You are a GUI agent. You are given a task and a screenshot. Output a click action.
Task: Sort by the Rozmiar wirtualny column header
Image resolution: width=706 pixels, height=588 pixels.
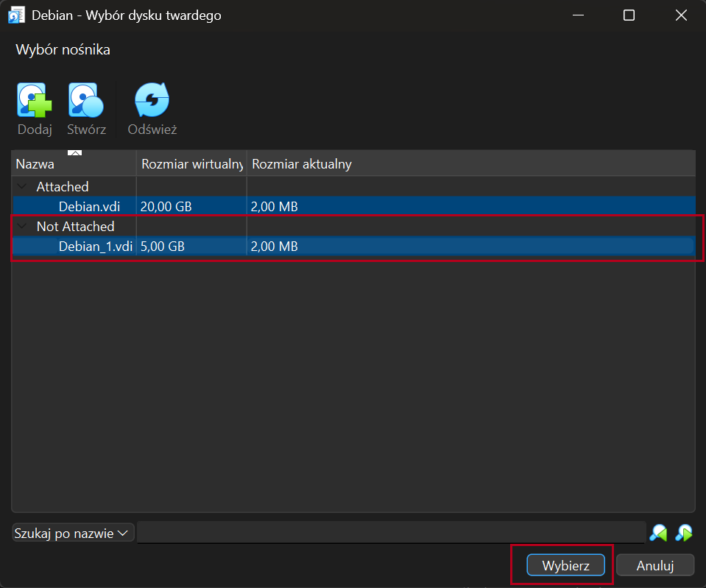click(x=191, y=164)
